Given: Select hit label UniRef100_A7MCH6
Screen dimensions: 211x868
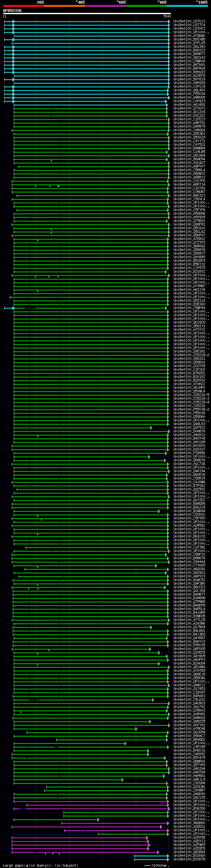Looking at the screenshot, I should click(190, 729).
